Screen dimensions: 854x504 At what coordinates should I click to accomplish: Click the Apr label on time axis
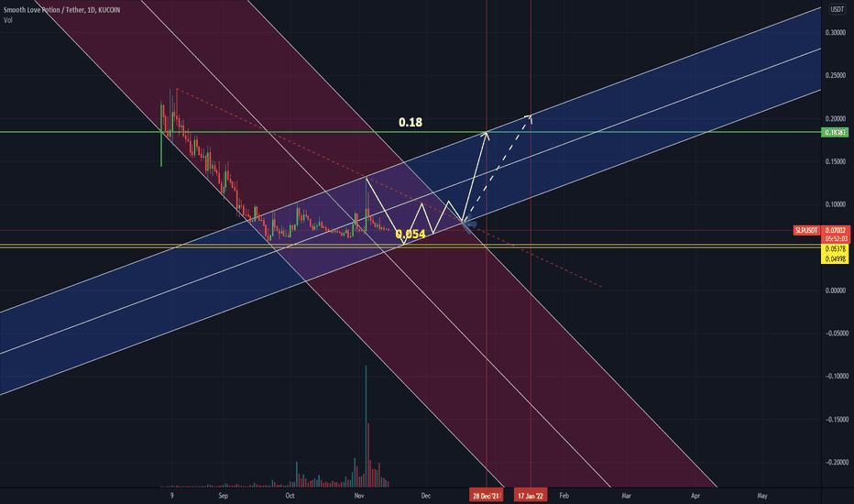coord(695,496)
